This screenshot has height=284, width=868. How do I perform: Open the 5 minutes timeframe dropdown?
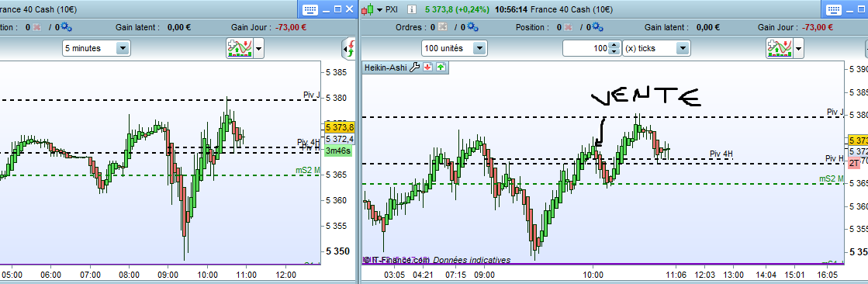(x=95, y=48)
